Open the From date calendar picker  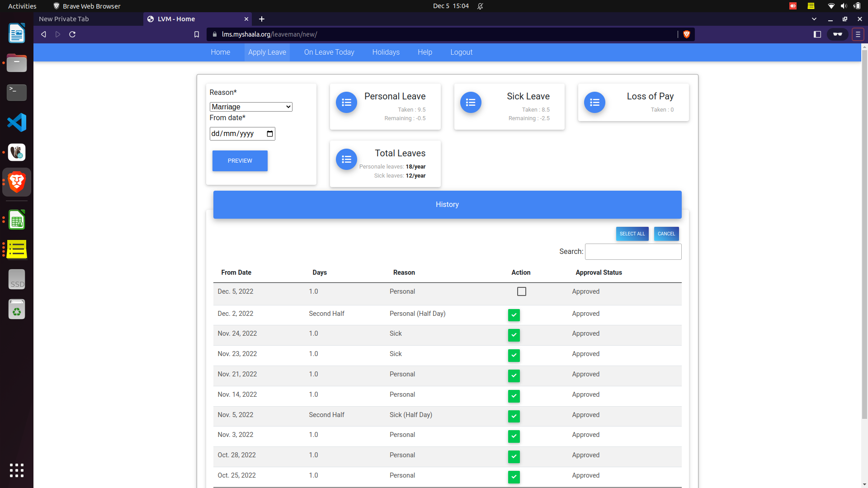tap(270, 134)
